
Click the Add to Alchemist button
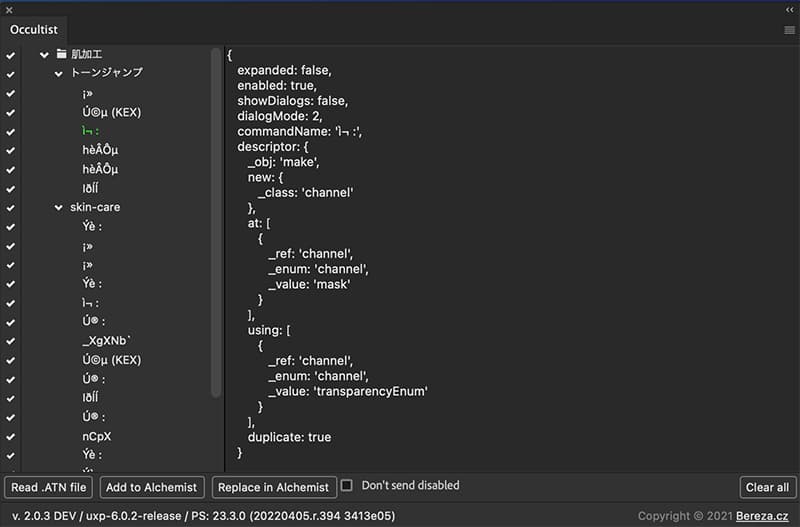(x=153, y=487)
